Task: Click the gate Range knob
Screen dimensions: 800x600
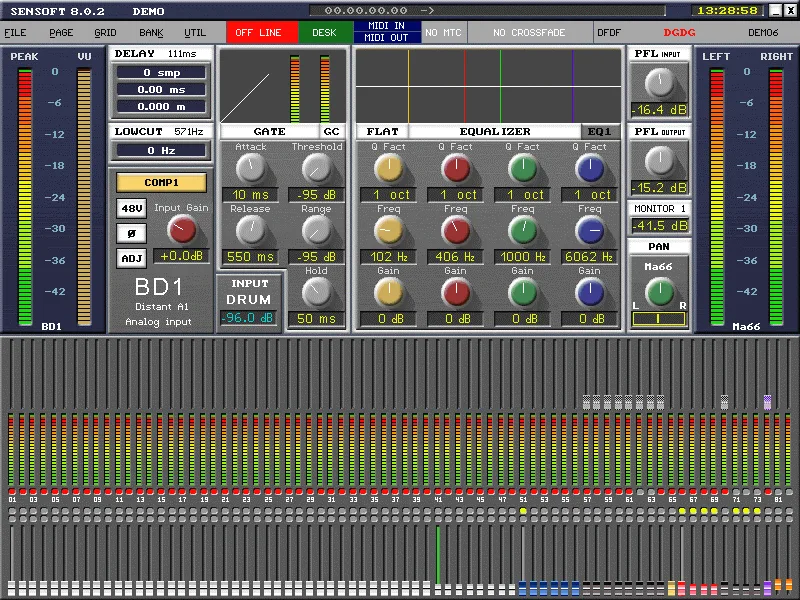Action: [x=316, y=231]
